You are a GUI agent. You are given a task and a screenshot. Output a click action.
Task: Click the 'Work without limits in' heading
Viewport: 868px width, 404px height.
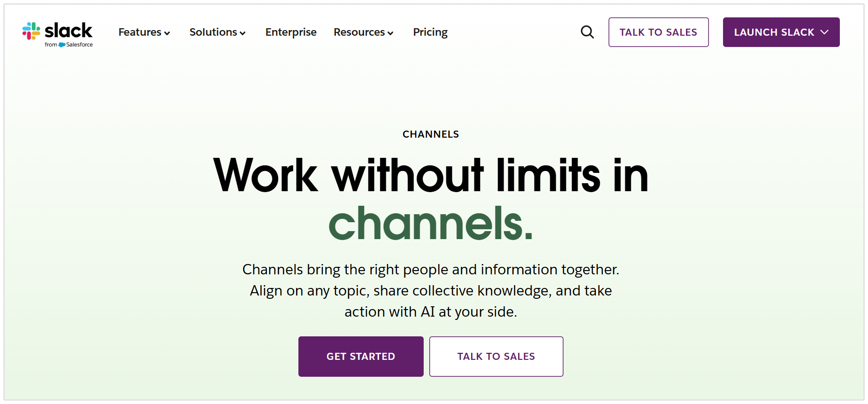(431, 175)
